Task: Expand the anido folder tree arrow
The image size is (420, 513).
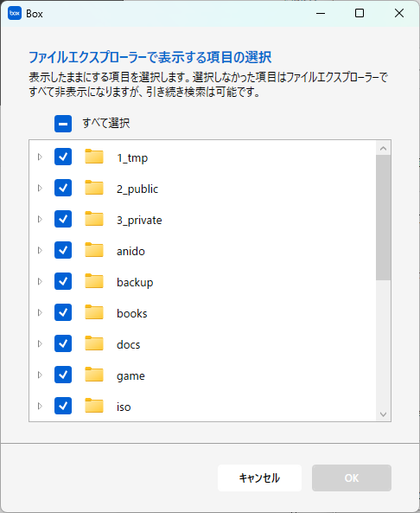Action: [x=40, y=250]
